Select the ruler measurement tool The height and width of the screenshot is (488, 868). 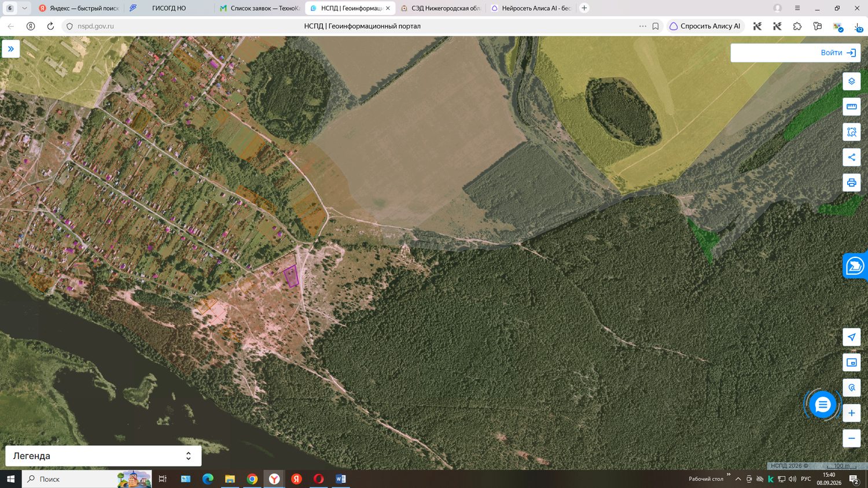point(851,107)
